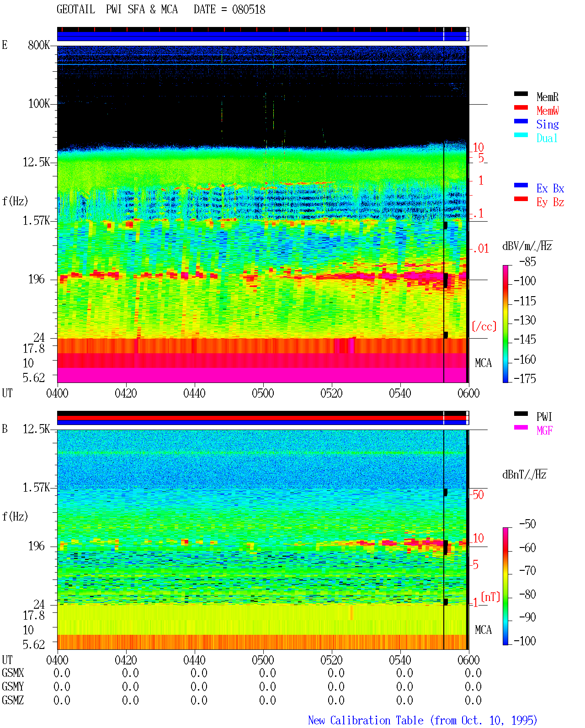
Task: Click the dBV/m electric field color bar
Action: (x=505, y=324)
